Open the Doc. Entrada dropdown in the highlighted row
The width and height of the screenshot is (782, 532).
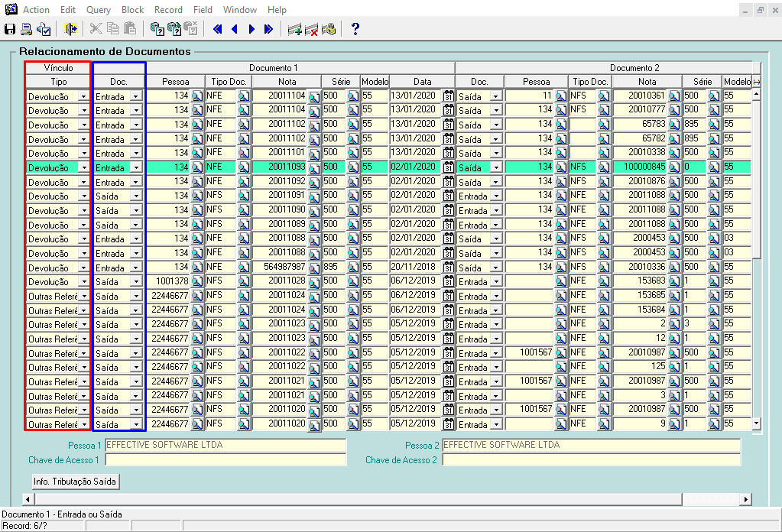tap(136, 167)
